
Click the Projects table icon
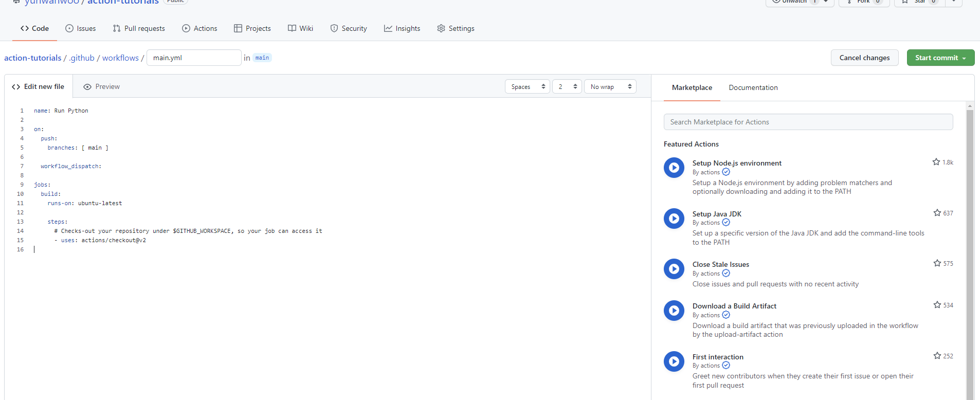238,28
